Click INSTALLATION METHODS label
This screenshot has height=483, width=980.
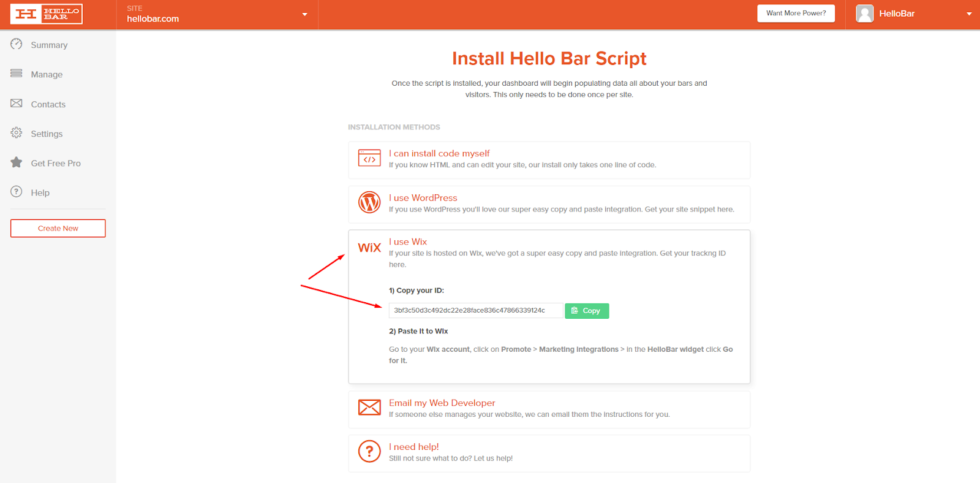click(394, 127)
